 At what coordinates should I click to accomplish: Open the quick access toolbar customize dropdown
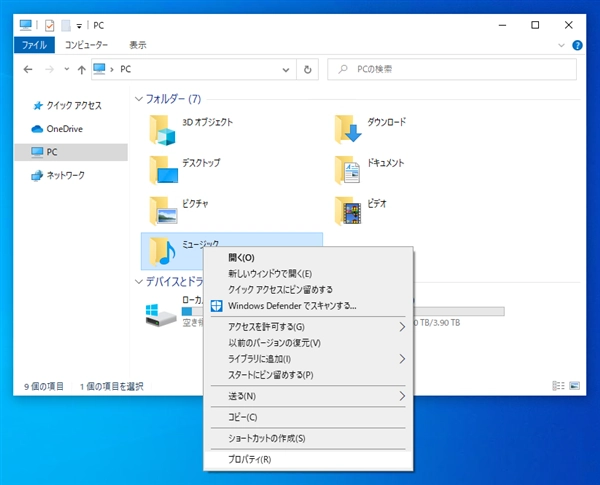pyautogui.click(x=79, y=26)
